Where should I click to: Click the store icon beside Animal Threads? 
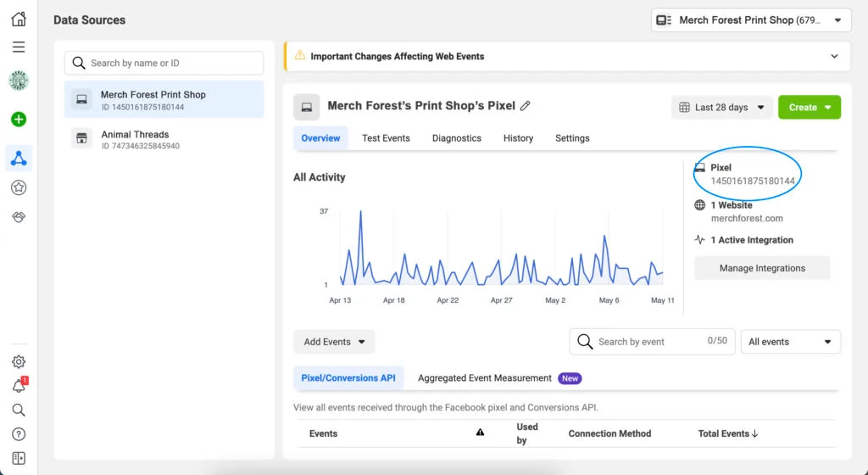point(81,138)
